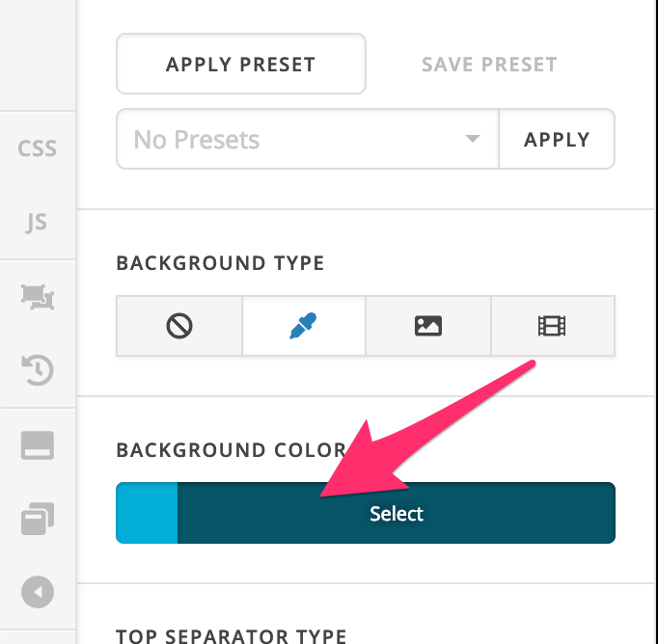Choose the eyedropper color background type
This screenshot has width=658, height=644.
[303, 326]
